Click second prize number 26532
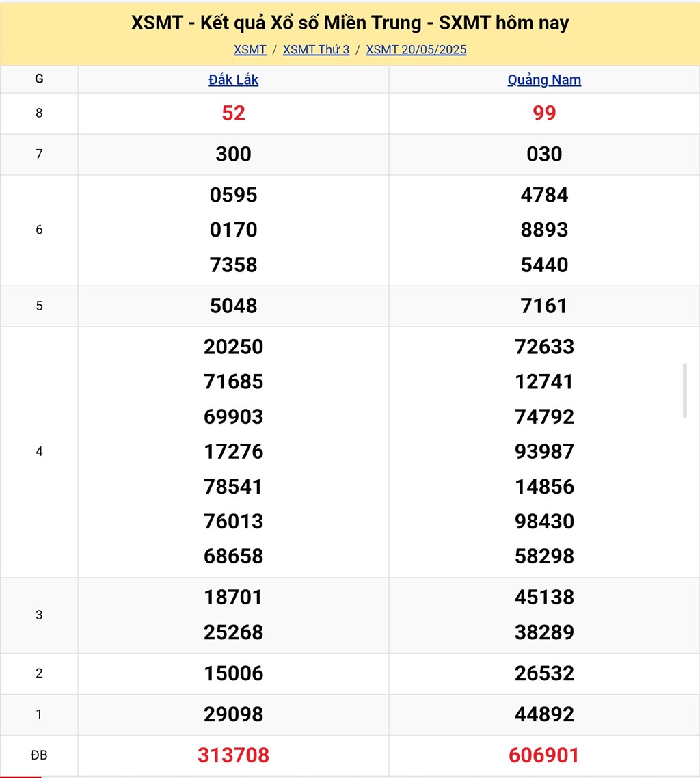 [x=544, y=674]
